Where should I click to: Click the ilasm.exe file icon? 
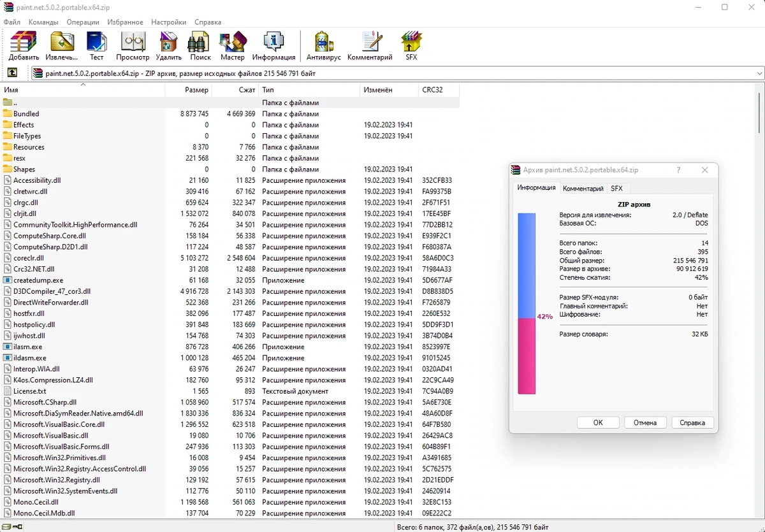[x=8, y=347]
